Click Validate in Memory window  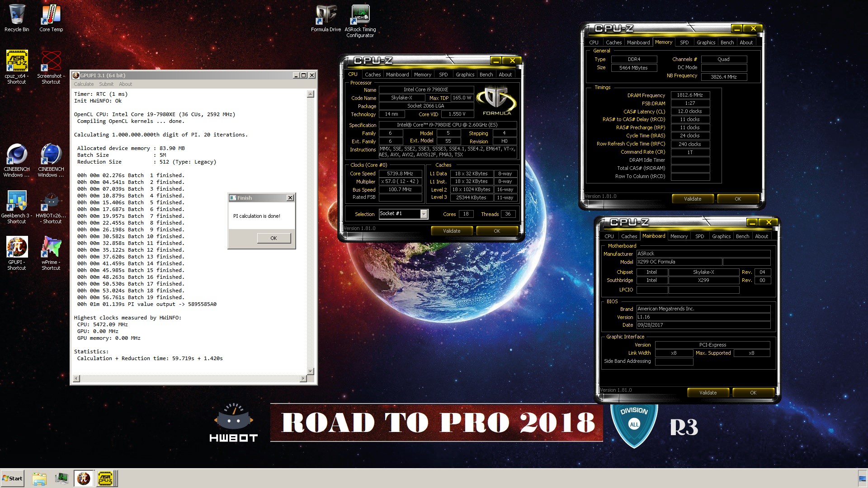click(693, 199)
